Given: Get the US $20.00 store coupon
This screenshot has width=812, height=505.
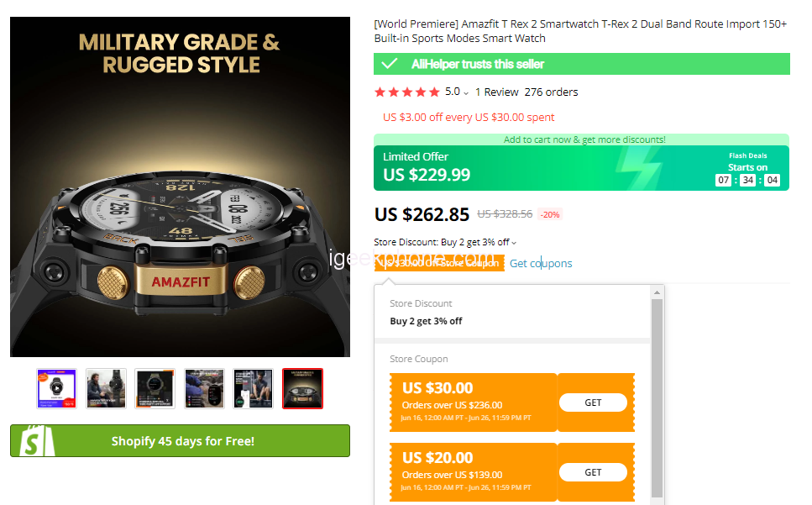Looking at the screenshot, I should click(593, 472).
